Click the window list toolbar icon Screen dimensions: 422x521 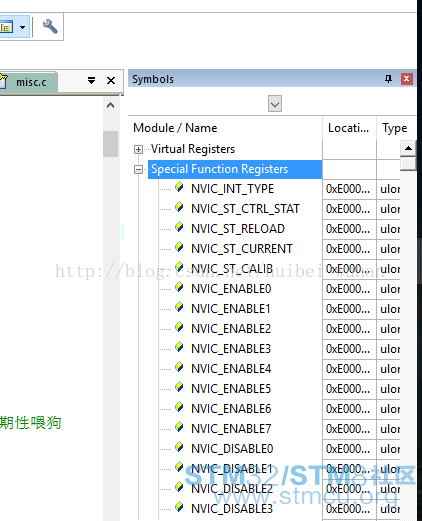(x=7, y=27)
